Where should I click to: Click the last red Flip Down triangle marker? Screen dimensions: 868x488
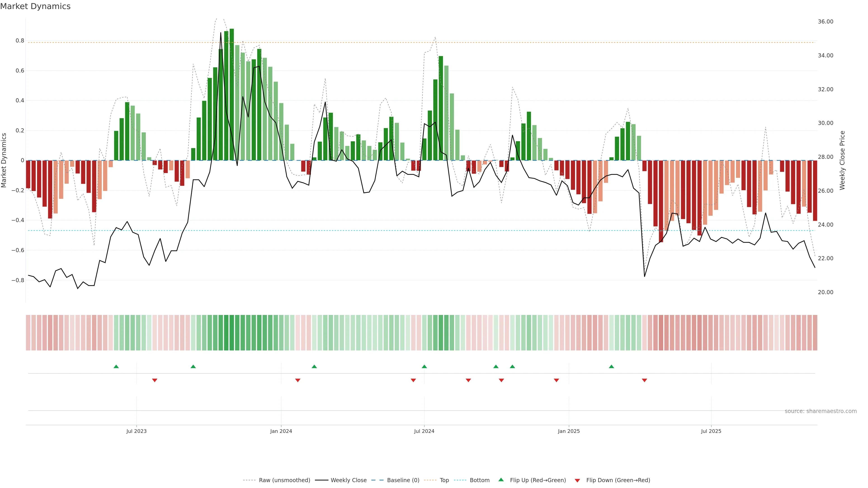point(644,380)
